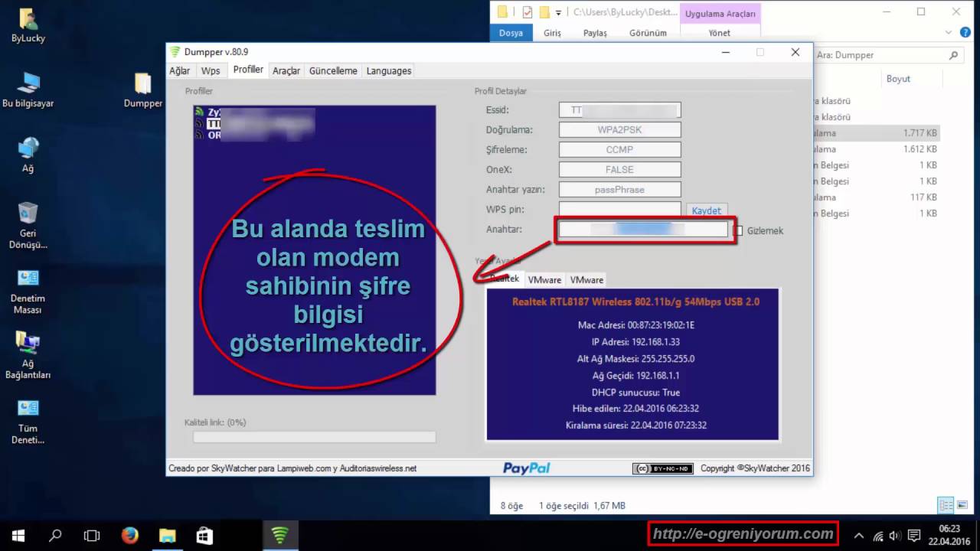Screen dimensions: 980x551
Task: Click the Kaliteli link progress bar
Action: click(314, 437)
